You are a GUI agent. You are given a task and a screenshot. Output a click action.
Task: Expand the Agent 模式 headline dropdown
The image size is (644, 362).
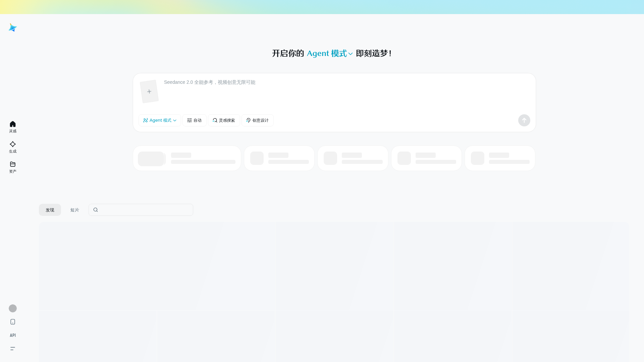(x=330, y=53)
